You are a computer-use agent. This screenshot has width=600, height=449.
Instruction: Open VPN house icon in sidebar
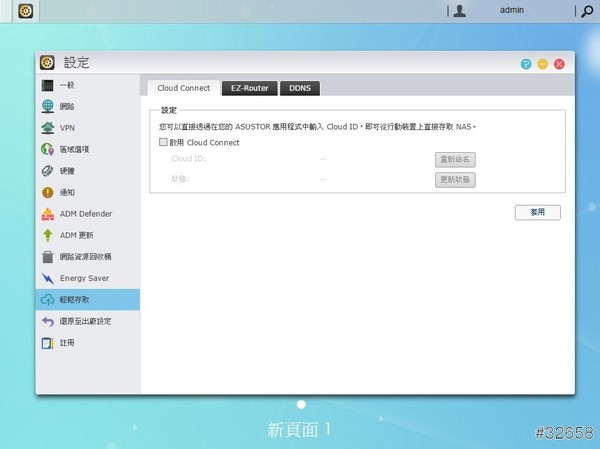pos(47,128)
